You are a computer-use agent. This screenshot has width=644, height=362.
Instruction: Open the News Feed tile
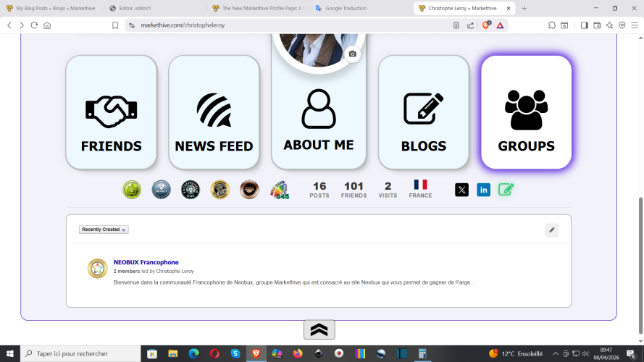pos(214,112)
